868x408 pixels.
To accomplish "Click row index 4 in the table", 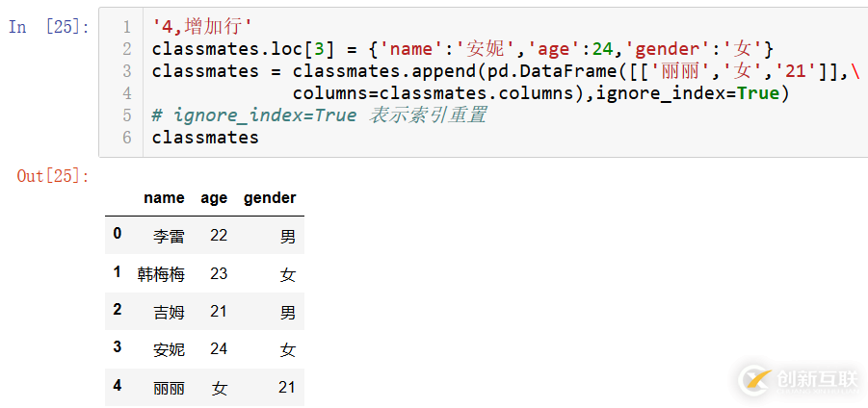I will click(118, 386).
